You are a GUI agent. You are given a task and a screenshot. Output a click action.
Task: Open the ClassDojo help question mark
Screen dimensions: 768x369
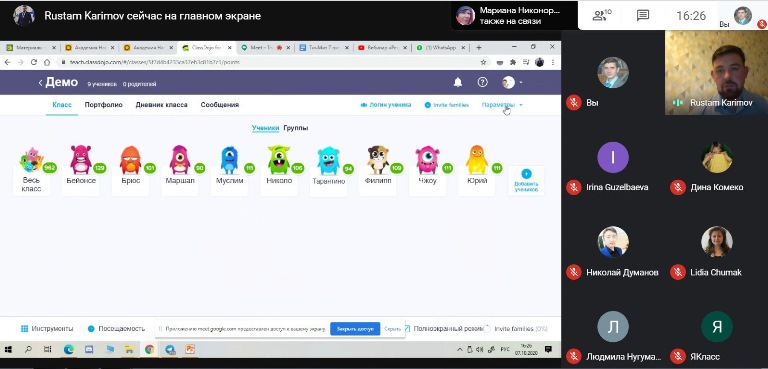(482, 82)
